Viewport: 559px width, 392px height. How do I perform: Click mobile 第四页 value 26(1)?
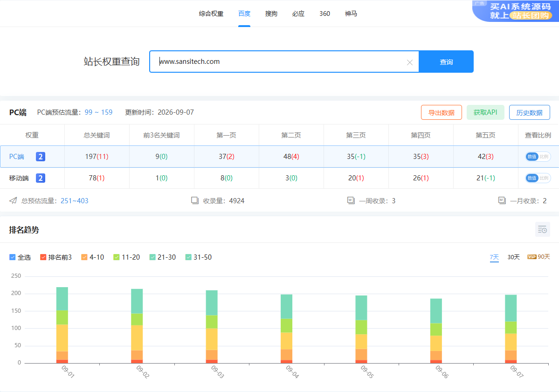point(421,178)
